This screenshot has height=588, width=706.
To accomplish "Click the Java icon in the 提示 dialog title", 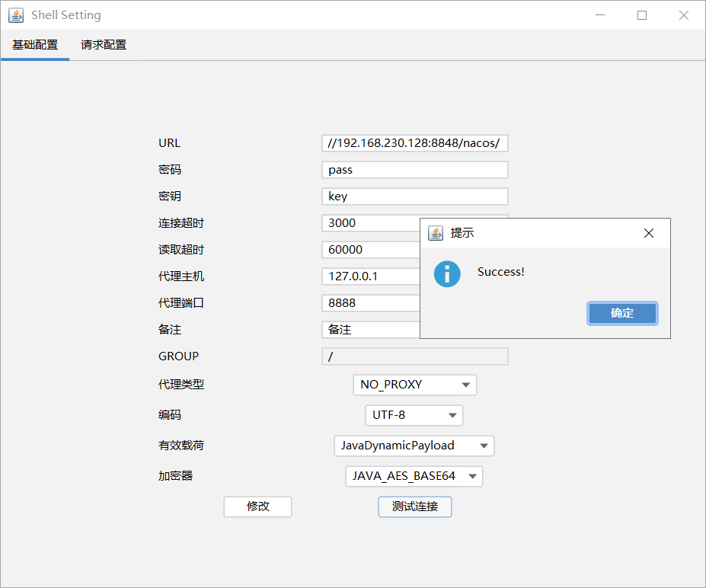I will pos(436,233).
